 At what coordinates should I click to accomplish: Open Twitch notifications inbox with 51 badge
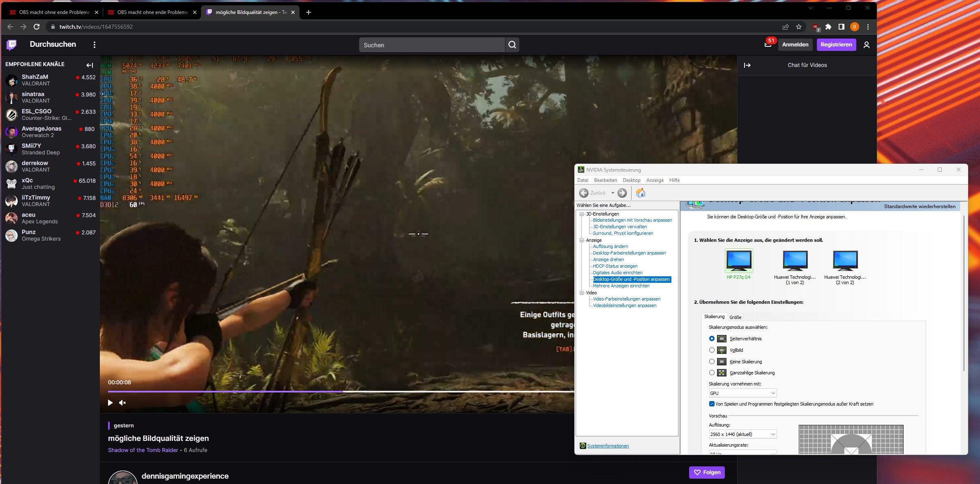click(768, 44)
